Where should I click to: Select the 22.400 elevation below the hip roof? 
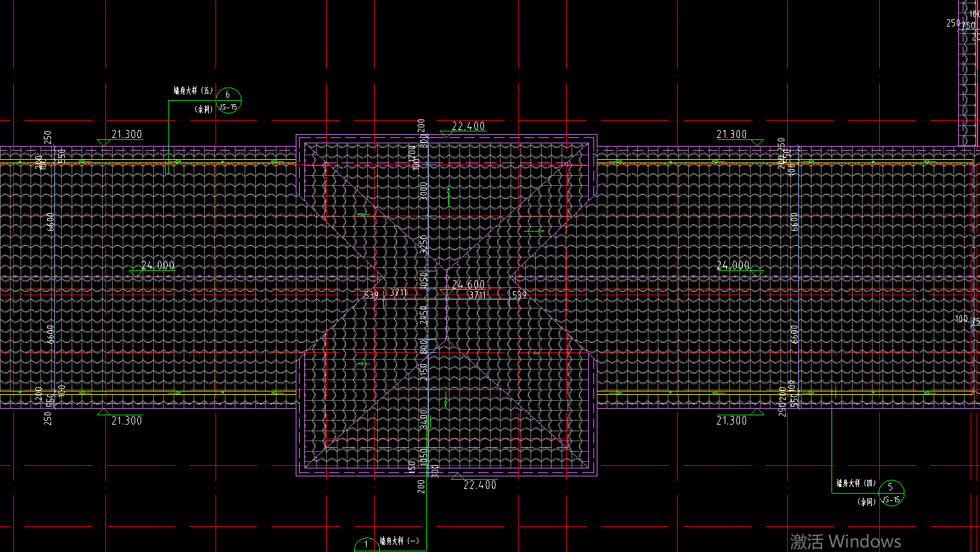[480, 485]
